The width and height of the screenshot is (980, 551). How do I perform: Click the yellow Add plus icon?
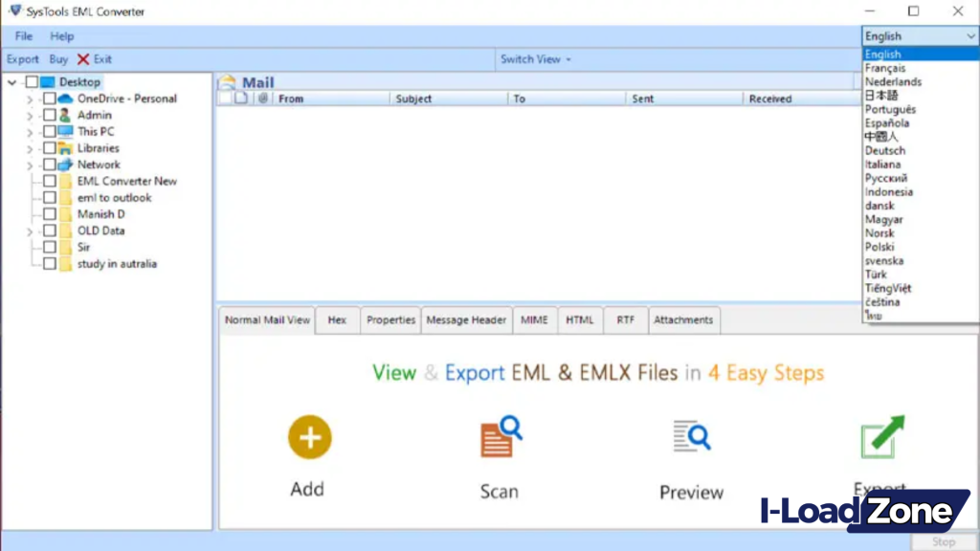pyautogui.click(x=309, y=437)
